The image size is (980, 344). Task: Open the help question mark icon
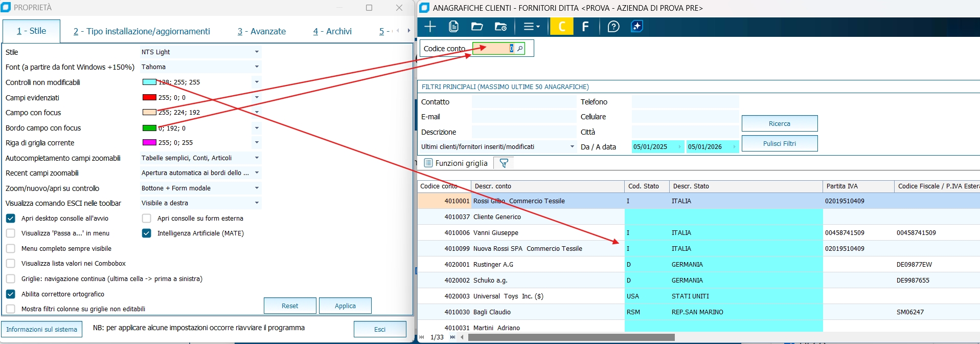tap(613, 27)
